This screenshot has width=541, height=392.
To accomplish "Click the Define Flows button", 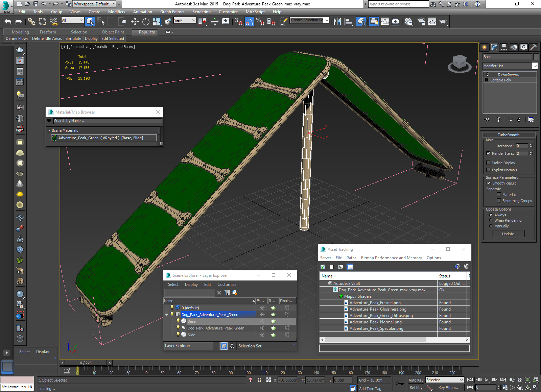I will 17,39.
